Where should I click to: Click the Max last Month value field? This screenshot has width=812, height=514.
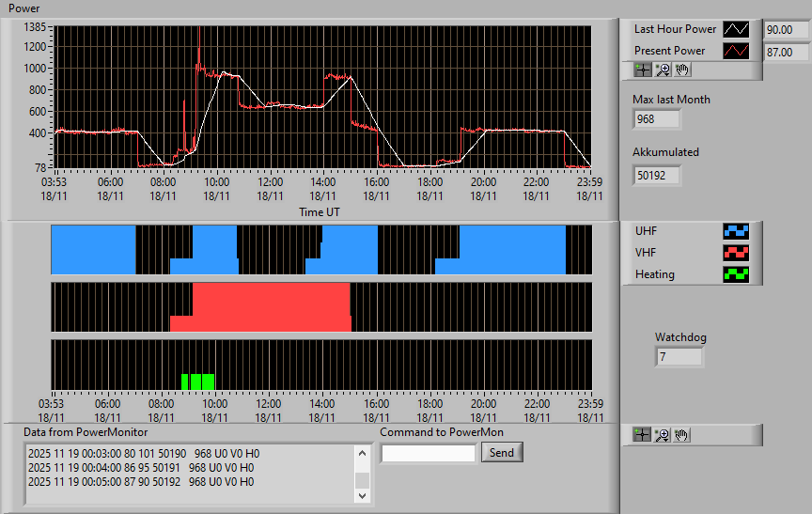click(657, 119)
